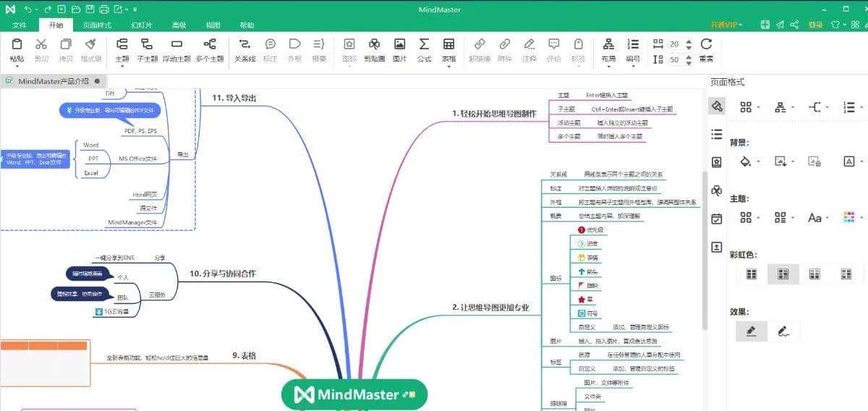The image size is (868, 411).
Task: Select the first 效果 pen style
Action: (752, 331)
